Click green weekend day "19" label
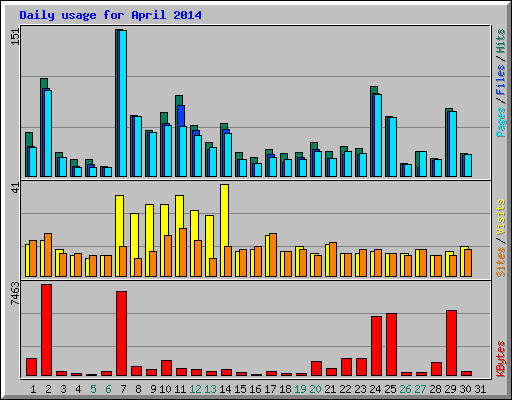512x400 pixels. pyautogui.click(x=300, y=389)
